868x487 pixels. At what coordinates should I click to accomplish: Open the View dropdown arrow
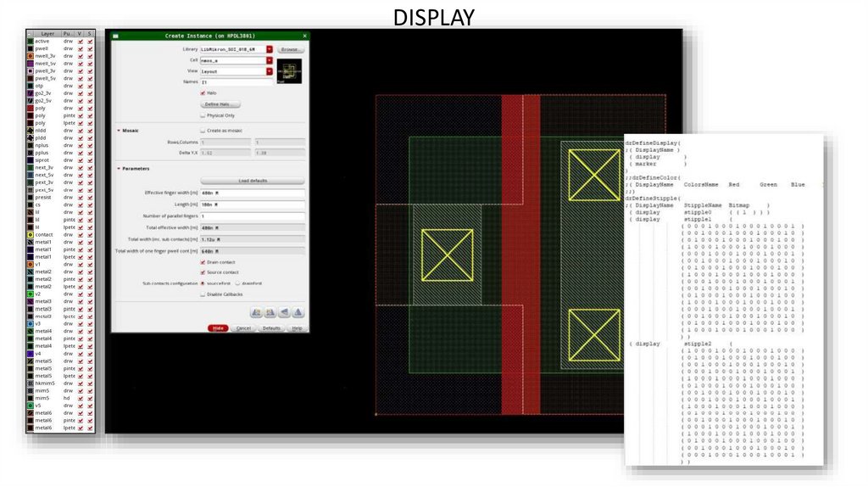[x=270, y=71]
